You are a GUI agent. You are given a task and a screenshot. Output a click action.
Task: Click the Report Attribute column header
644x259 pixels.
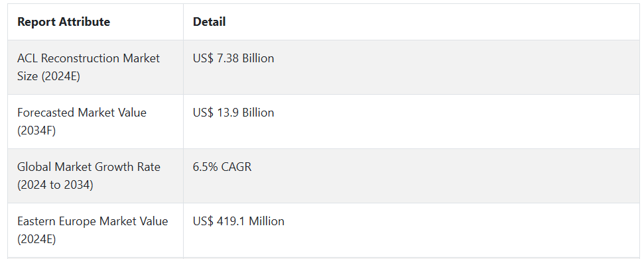pos(64,22)
